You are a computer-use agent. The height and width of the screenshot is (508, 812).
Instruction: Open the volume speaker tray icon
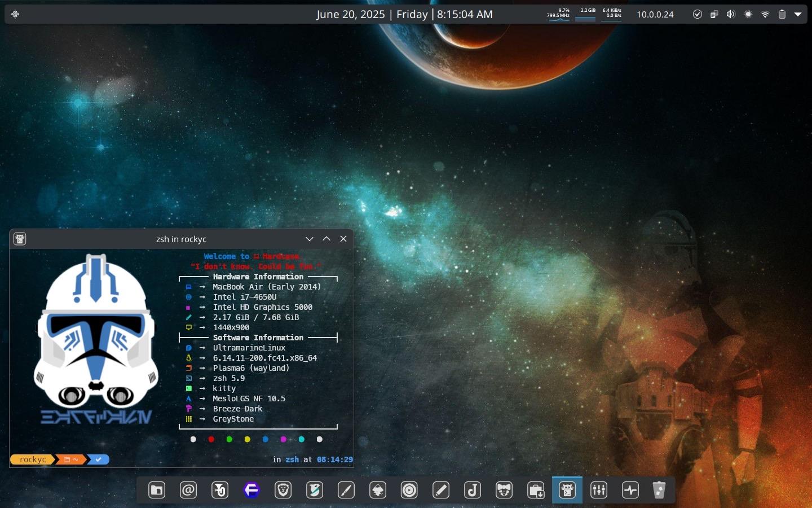point(731,14)
